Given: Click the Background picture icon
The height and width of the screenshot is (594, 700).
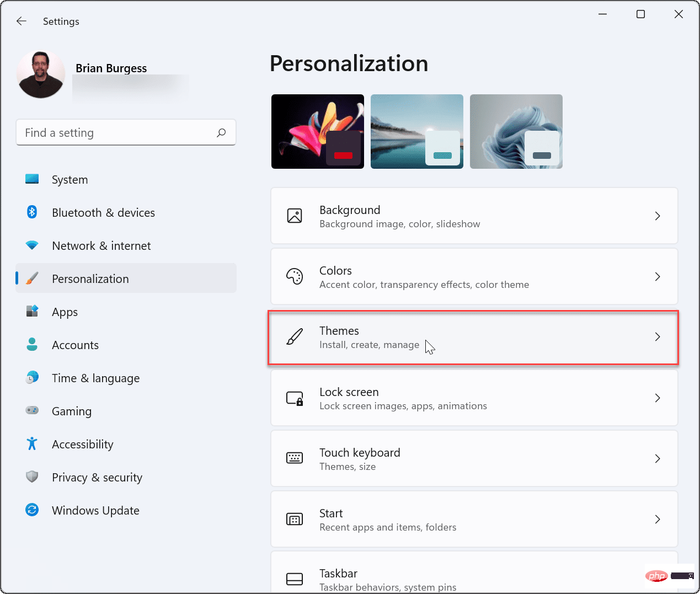Looking at the screenshot, I should (295, 216).
